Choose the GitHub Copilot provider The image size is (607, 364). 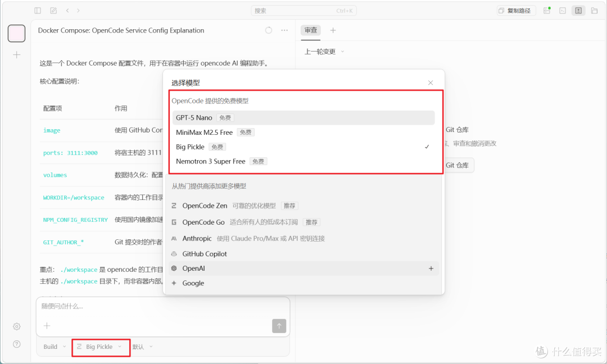pos(303,254)
